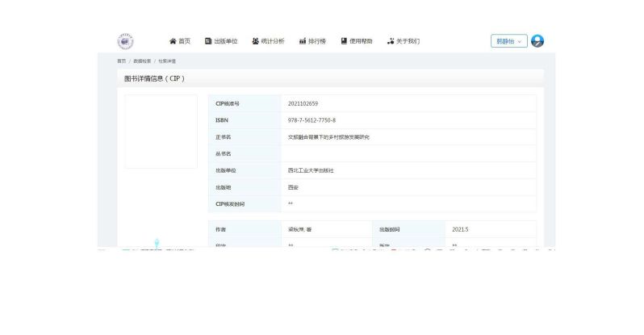The image size is (644, 335).
Task: Click the author name in 作者 row
Action: (299, 229)
